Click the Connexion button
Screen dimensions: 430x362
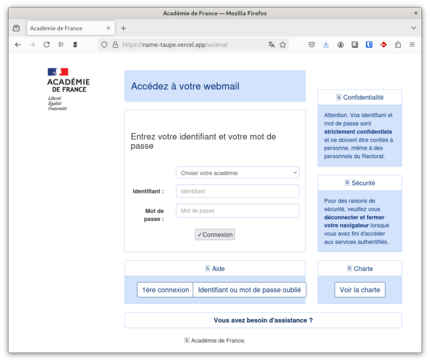pos(215,234)
